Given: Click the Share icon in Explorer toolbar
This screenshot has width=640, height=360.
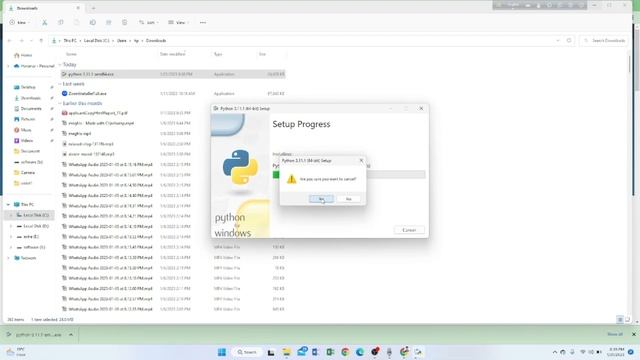Looking at the screenshot, I should point(109,22).
